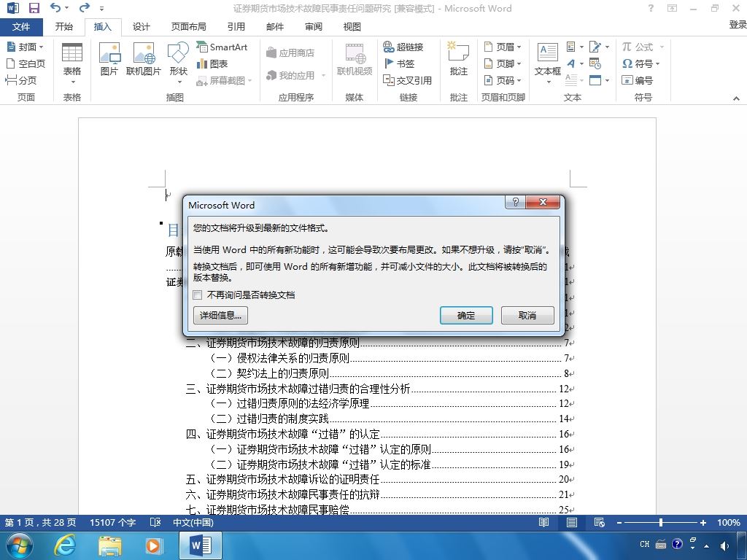Switch to the Home (开始) tab
The image size is (747, 560).
64,27
